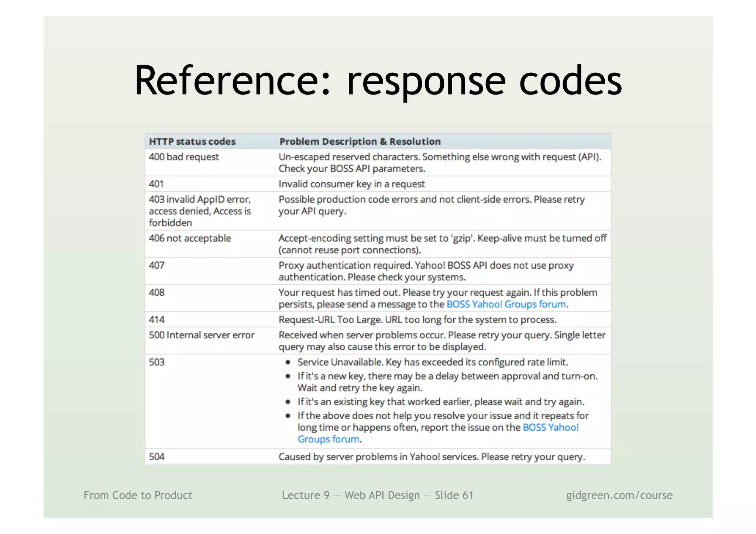
Task: Click 'Lecture 9 — Web API Design — Slide 61' footer
Action: [378, 495]
